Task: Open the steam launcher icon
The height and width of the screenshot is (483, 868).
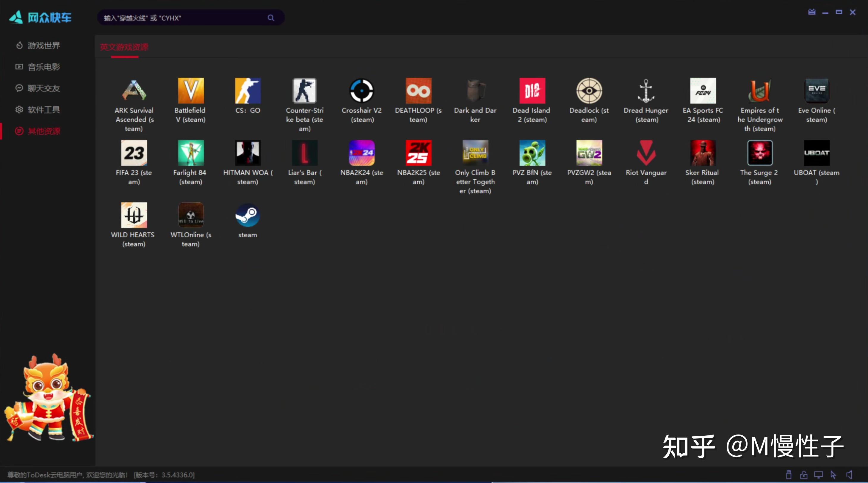Action: point(247,216)
